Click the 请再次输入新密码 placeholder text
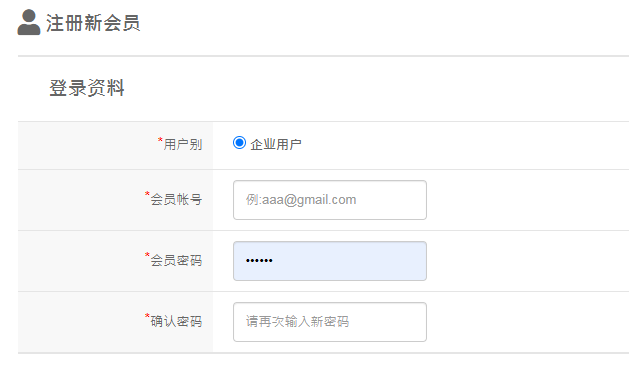Screen dimensions: 629x365 [297, 321]
